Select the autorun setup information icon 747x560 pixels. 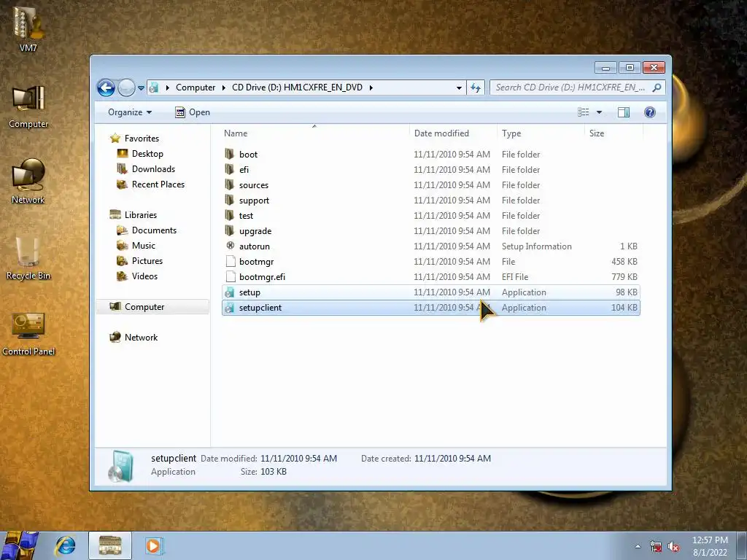[x=230, y=246]
